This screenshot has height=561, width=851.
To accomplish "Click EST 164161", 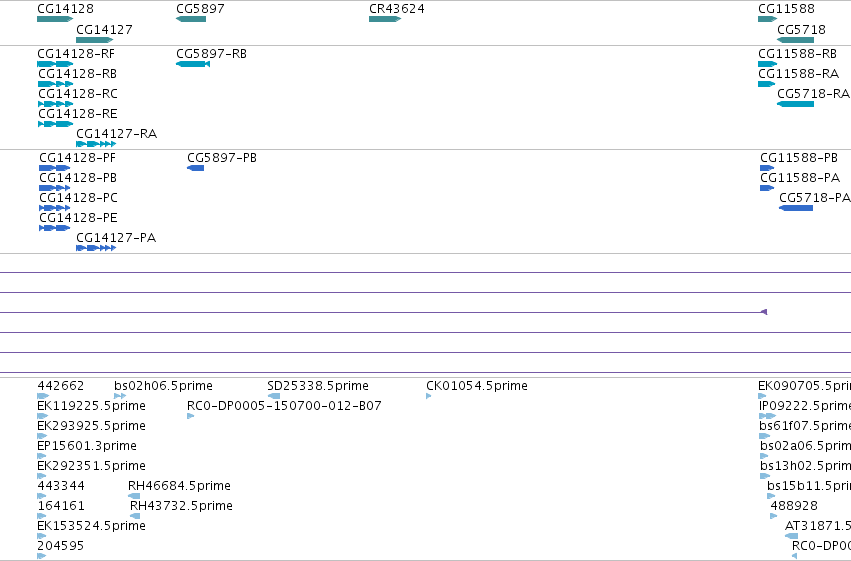I will point(41,517).
